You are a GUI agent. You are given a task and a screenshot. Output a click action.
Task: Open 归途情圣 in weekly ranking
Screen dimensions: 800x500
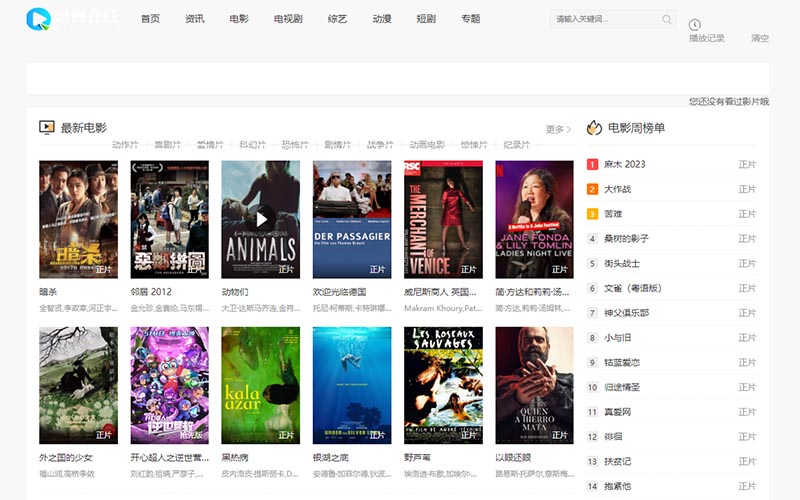coord(622,387)
